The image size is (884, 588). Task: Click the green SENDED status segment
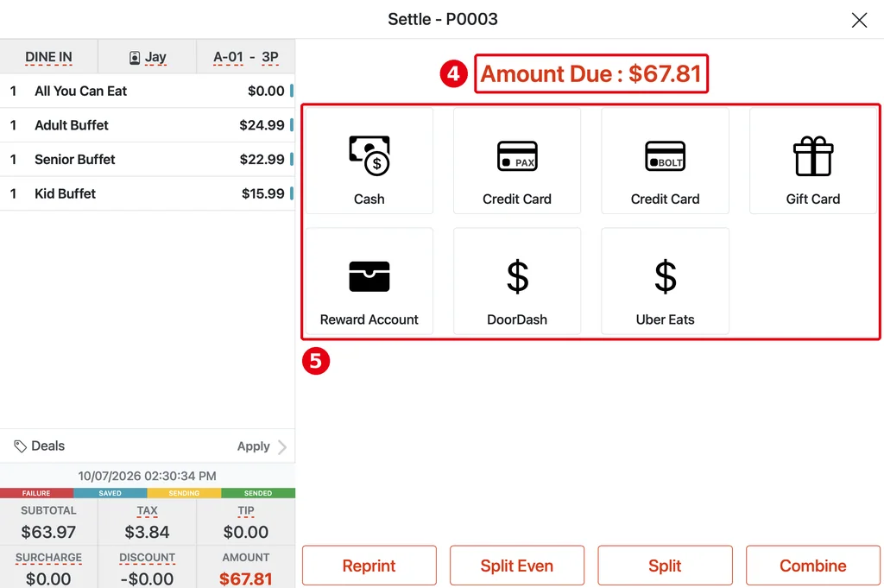click(258, 493)
